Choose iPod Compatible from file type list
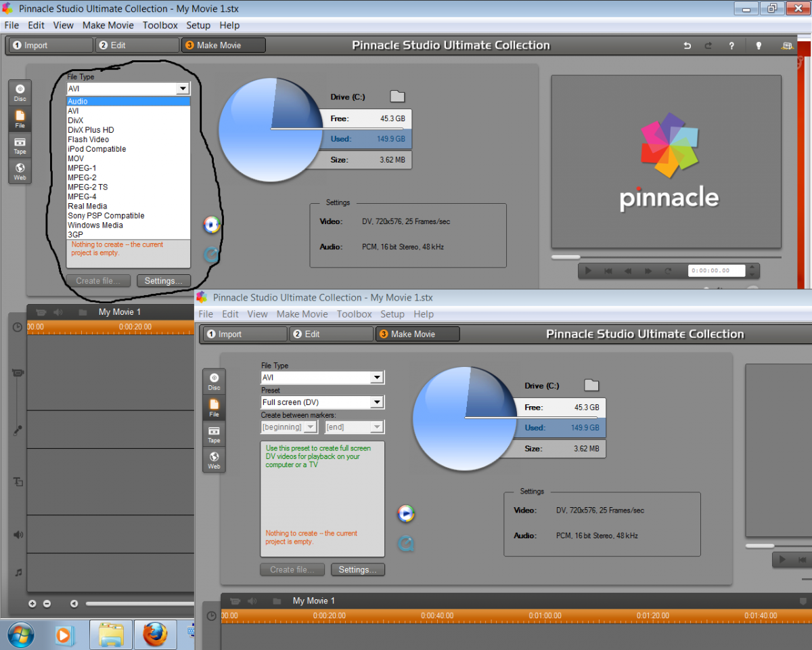Viewport: 812px width, 650px height. 129,149
